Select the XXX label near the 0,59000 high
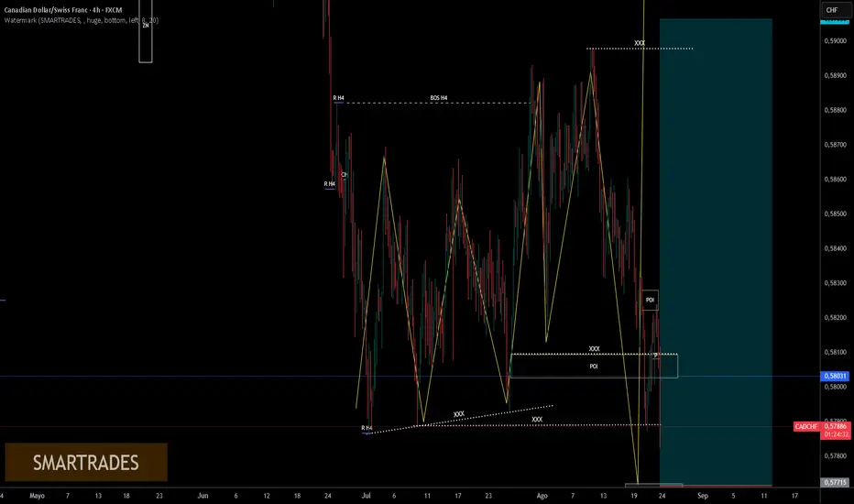The image size is (854, 504). pyautogui.click(x=640, y=43)
